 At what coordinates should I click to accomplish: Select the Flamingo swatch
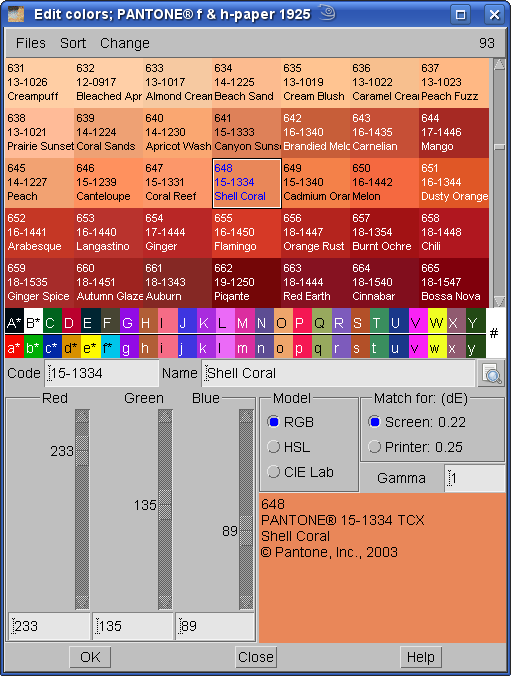point(247,233)
